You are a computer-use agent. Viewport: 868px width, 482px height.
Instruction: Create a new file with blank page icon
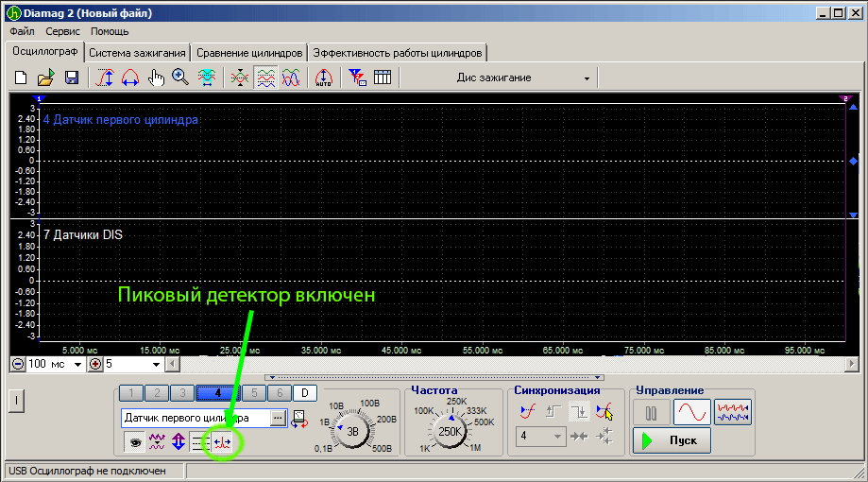[x=21, y=77]
